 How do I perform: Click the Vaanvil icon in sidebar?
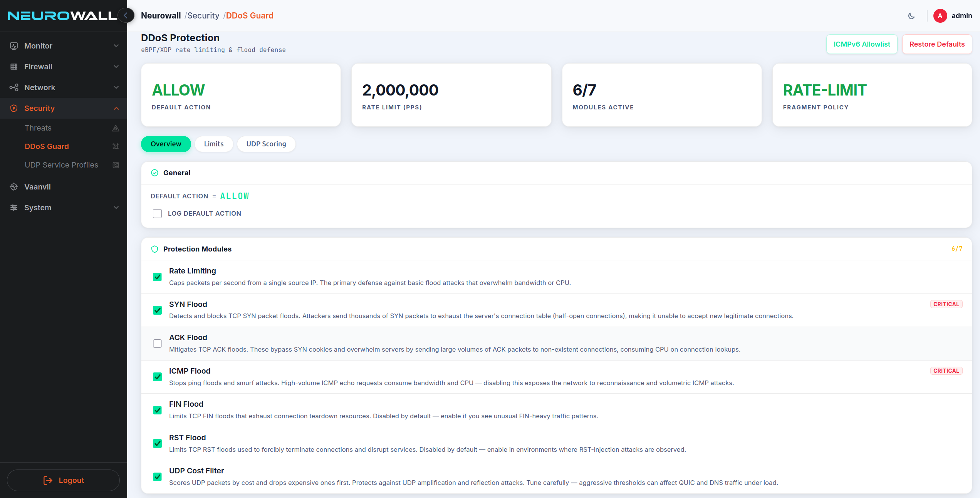(14, 187)
